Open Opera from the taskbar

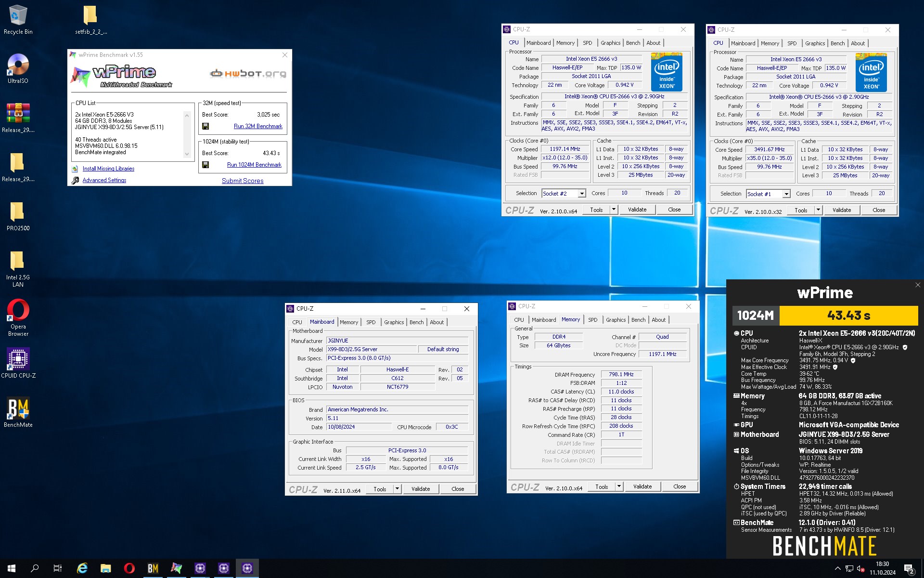[x=129, y=568]
